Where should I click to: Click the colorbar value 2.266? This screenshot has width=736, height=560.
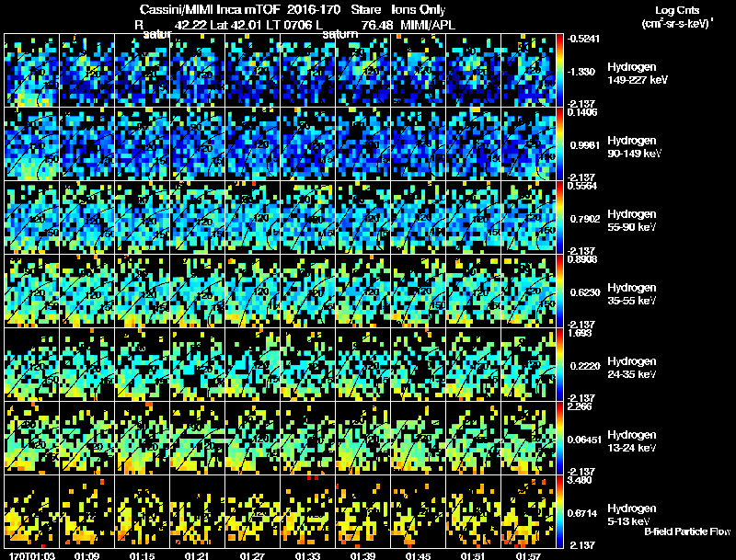(x=580, y=406)
